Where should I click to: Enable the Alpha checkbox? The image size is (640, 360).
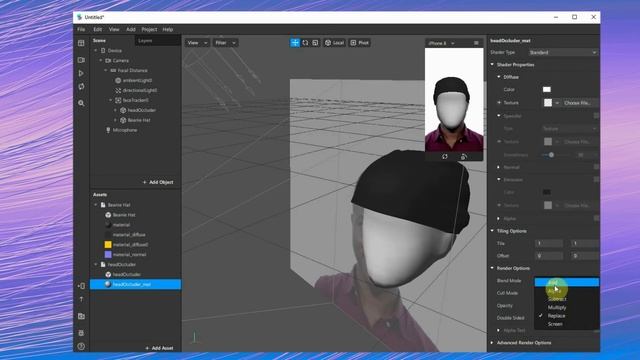click(596, 218)
